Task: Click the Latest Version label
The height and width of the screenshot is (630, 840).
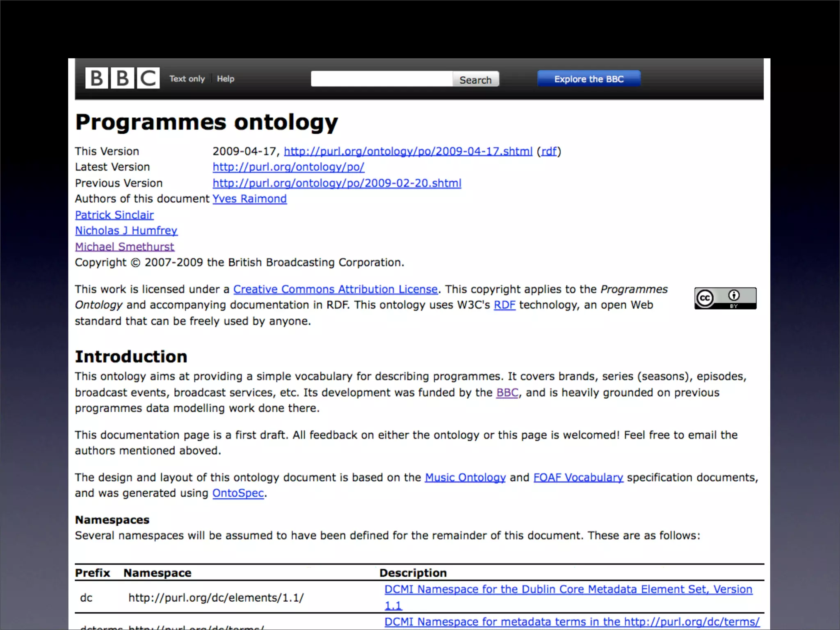Action: click(112, 167)
